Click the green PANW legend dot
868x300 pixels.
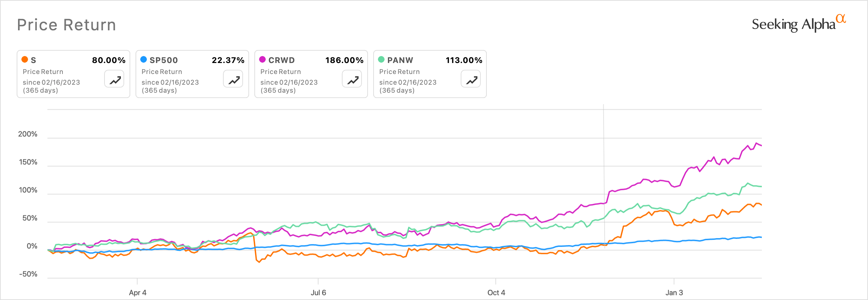[382, 60]
